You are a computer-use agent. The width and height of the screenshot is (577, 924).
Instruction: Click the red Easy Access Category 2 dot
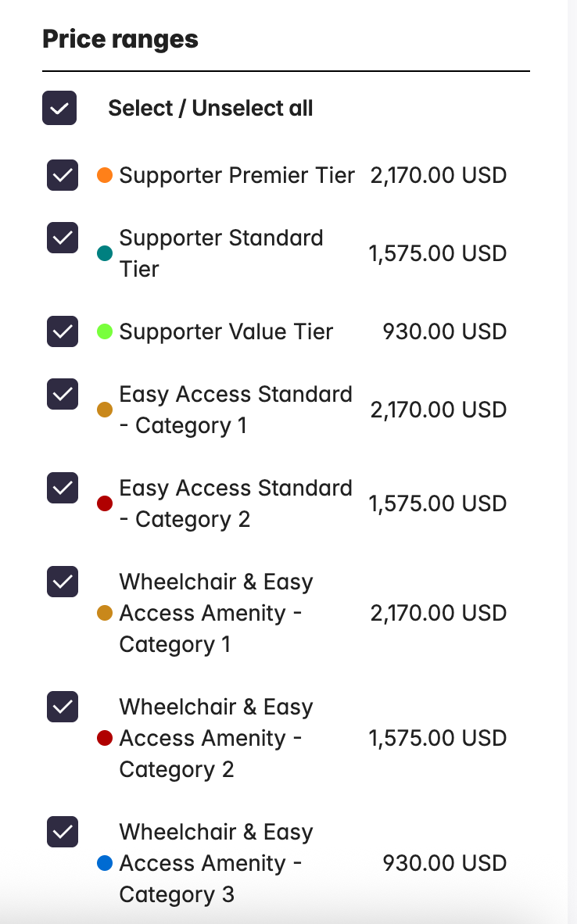(105, 503)
